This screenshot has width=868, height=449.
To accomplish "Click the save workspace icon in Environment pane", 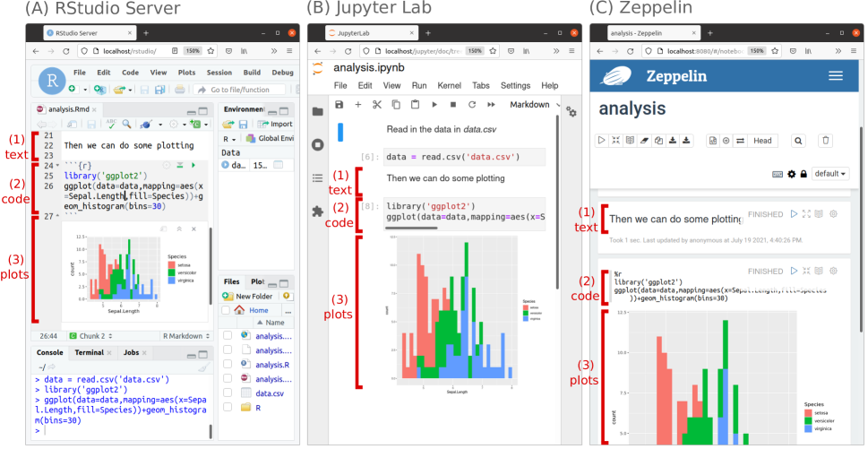I will tap(243, 124).
